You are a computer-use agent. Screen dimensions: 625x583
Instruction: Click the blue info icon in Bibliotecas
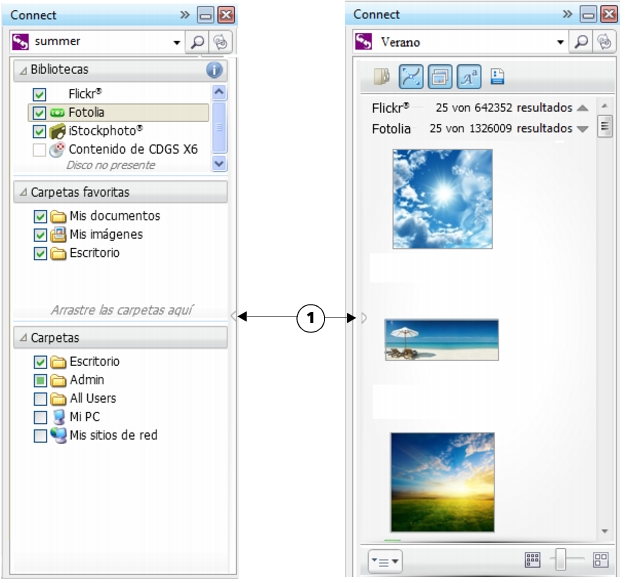pos(214,70)
